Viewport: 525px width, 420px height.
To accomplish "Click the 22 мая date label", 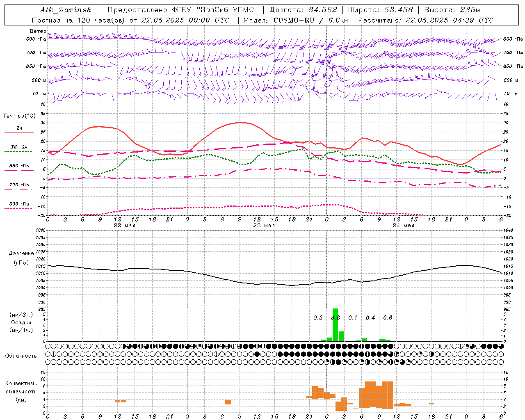I will pos(124,226).
